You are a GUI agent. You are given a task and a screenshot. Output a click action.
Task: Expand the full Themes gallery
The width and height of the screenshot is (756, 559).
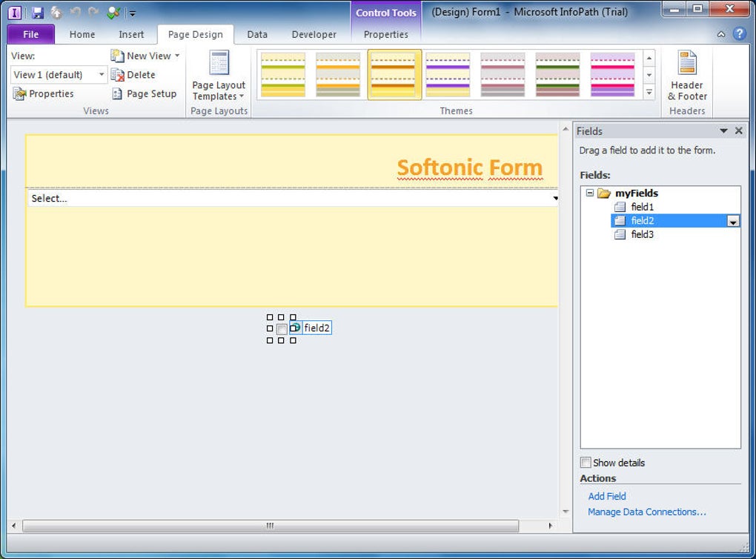[x=649, y=92]
